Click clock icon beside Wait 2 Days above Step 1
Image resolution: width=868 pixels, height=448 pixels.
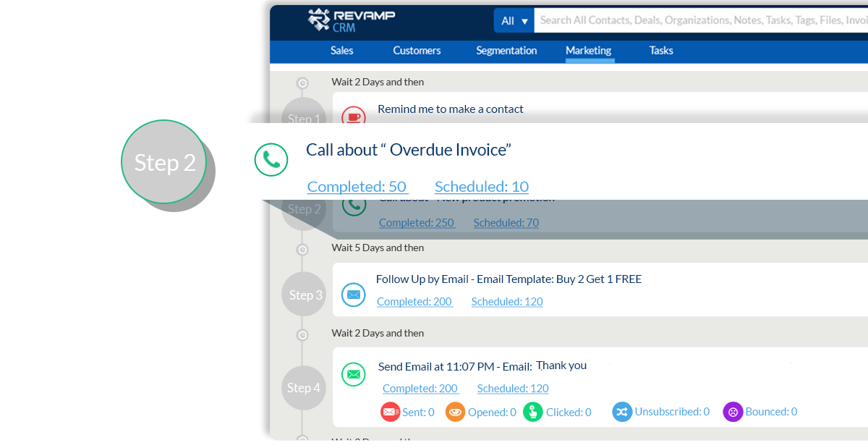point(302,83)
